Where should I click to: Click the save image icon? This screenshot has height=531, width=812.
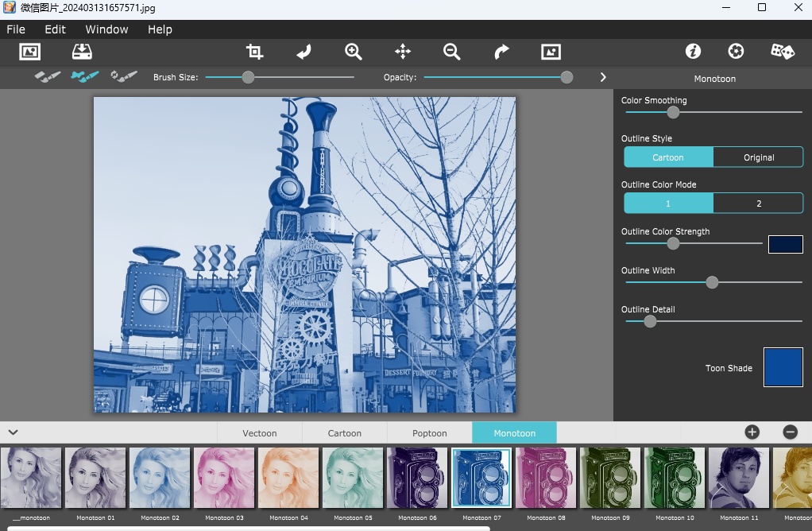click(82, 52)
